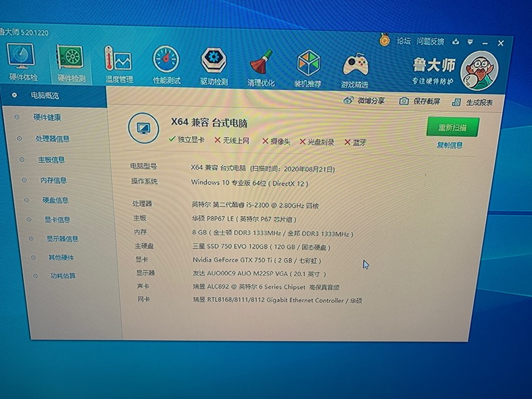Open 清理优化 cleanup broom icon
This screenshot has width=532, height=399.
point(260,68)
